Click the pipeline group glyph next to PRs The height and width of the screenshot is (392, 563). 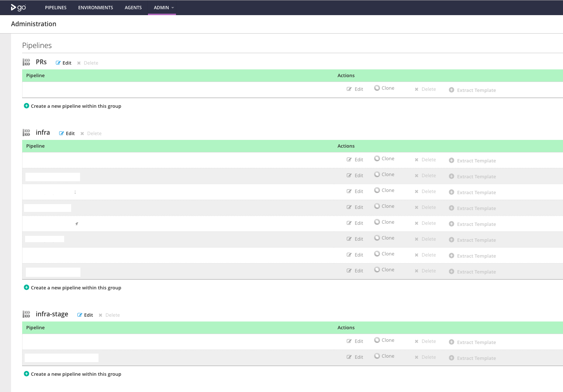point(26,62)
